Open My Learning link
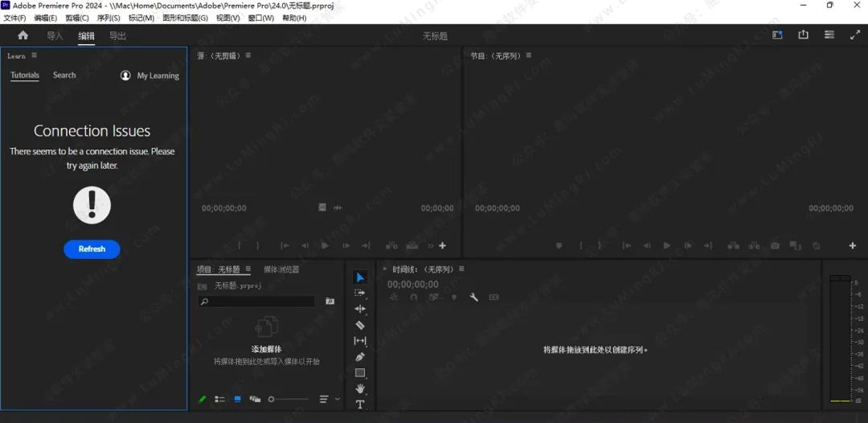 pos(150,76)
